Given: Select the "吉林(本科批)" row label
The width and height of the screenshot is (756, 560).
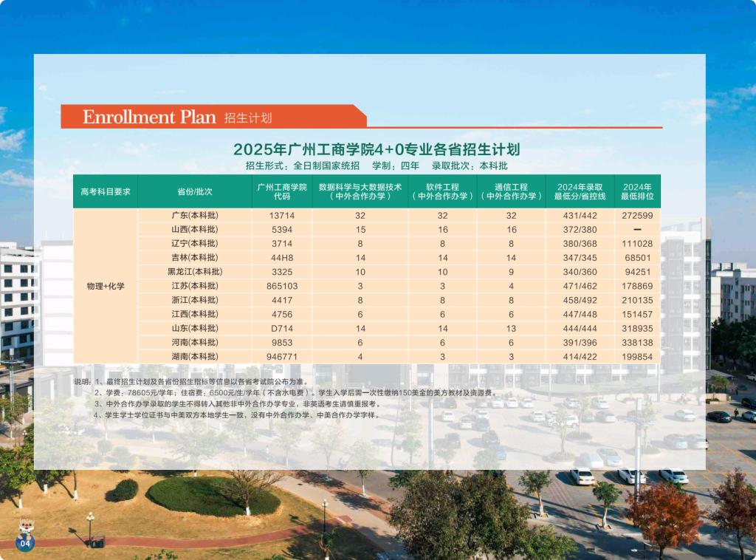Looking at the screenshot, I should tap(195, 258).
